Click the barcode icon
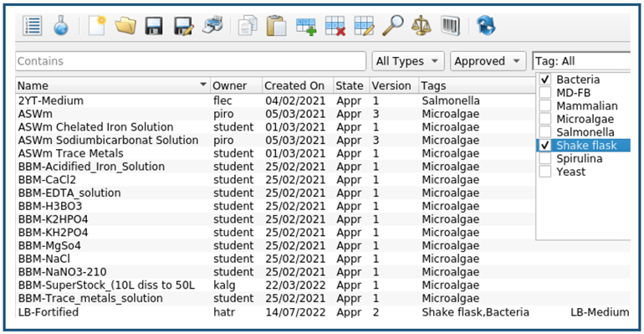This screenshot has width=644, height=334. coord(451,26)
